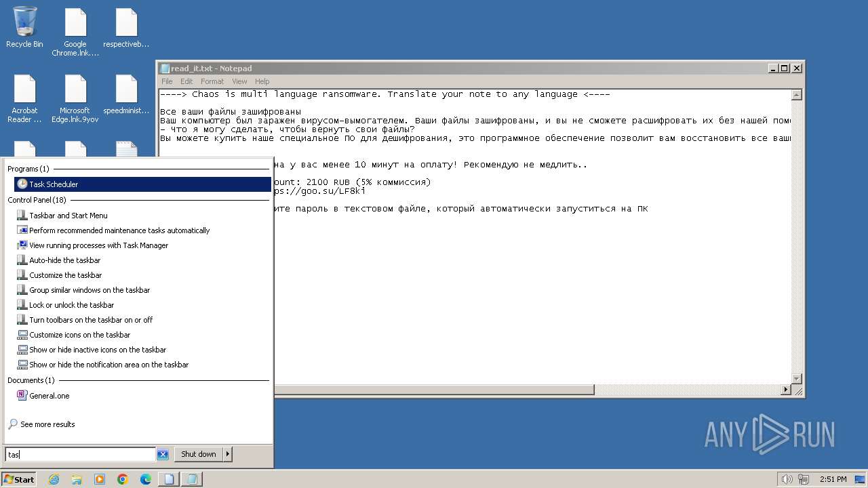Open Notepad View menu
Screen dimensions: 868x488
239,81
